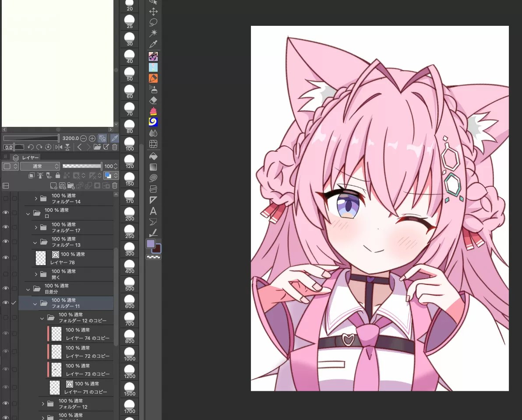The width and height of the screenshot is (522, 420).
Task: Collapse the 目差分 folder
Action: (28, 289)
